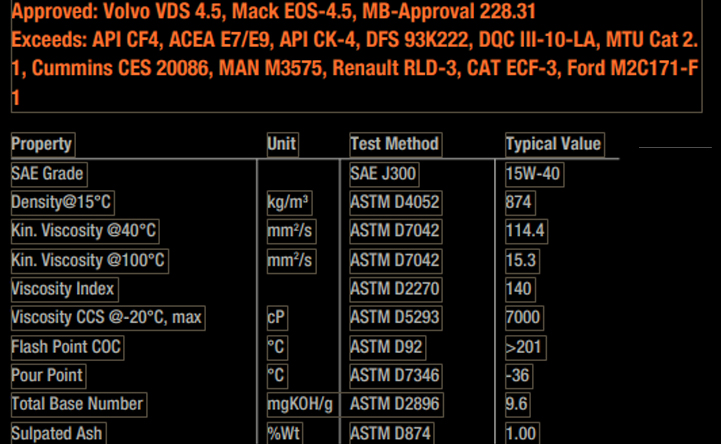Click the 'Viscosity Index' property cell
The width and height of the screenshot is (721, 444).
(x=64, y=290)
